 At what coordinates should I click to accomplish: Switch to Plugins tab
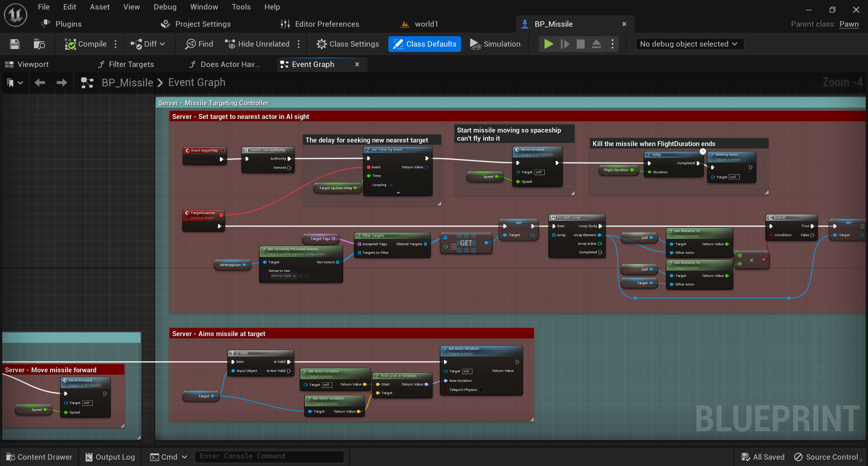(62, 24)
